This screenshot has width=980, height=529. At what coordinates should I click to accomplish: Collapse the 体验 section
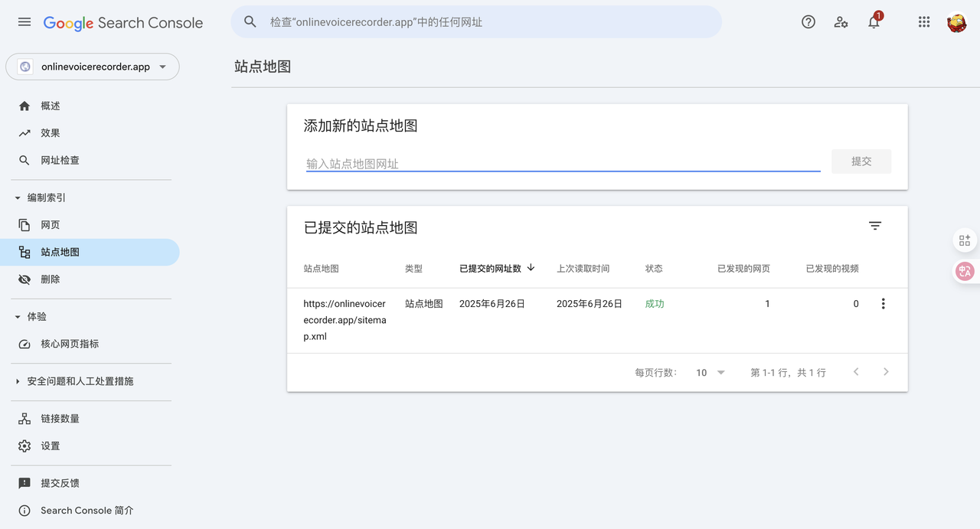[x=18, y=317]
